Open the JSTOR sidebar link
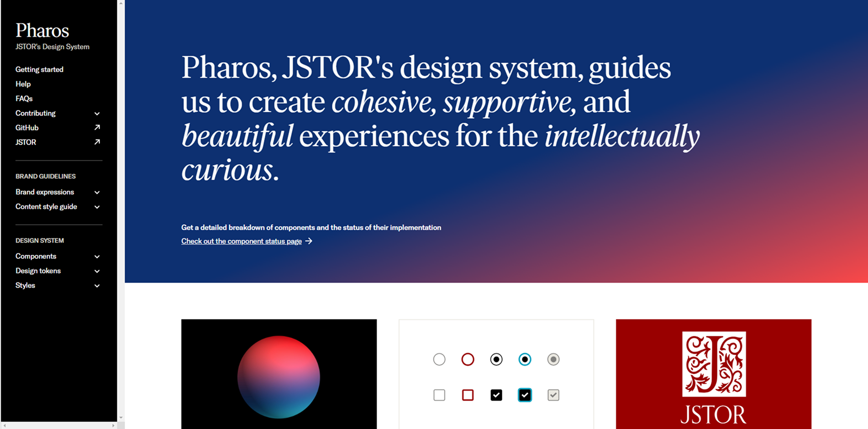Image resolution: width=868 pixels, height=429 pixels. [x=26, y=142]
